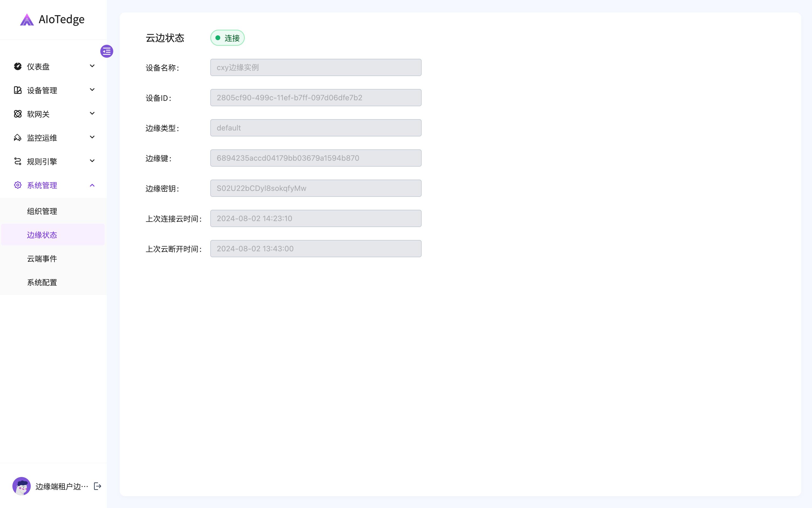The width and height of the screenshot is (812, 508).
Task: Expand the 设备管理 chevron arrow
Action: tap(92, 90)
